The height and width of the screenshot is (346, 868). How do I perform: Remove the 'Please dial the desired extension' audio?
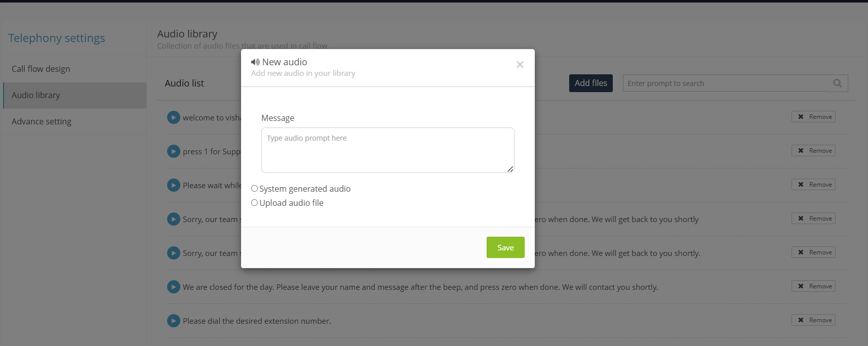coord(813,320)
